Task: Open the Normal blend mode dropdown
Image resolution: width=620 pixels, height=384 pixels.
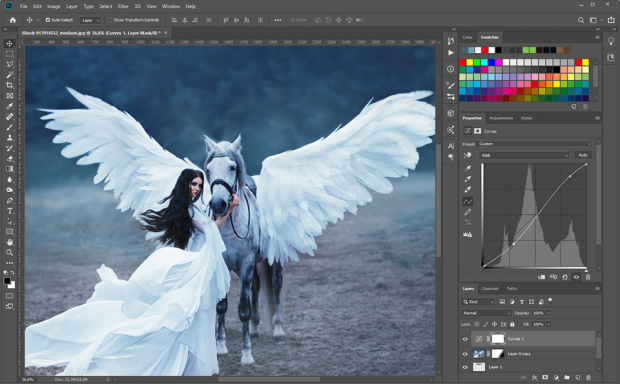Action: [x=486, y=313]
